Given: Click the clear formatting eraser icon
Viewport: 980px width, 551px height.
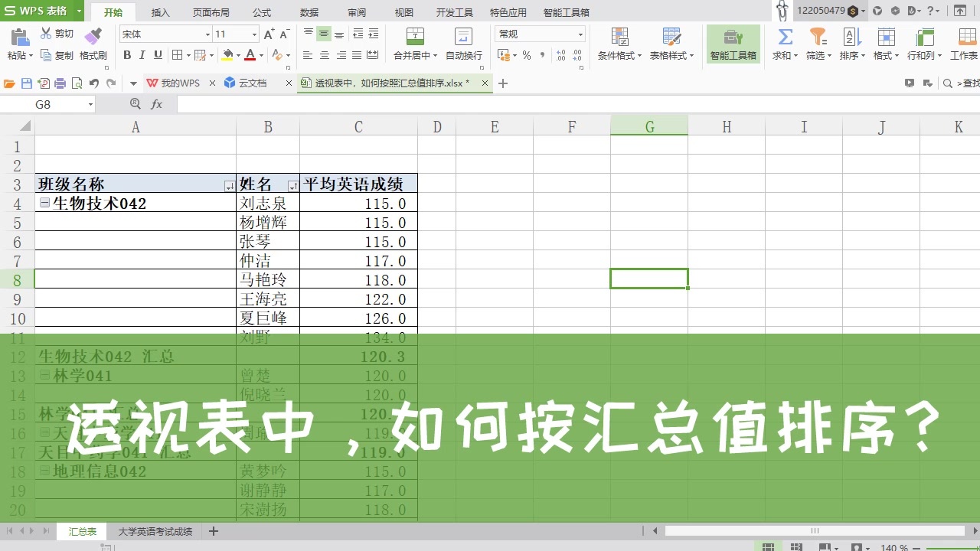Looking at the screenshot, I should tap(279, 55).
